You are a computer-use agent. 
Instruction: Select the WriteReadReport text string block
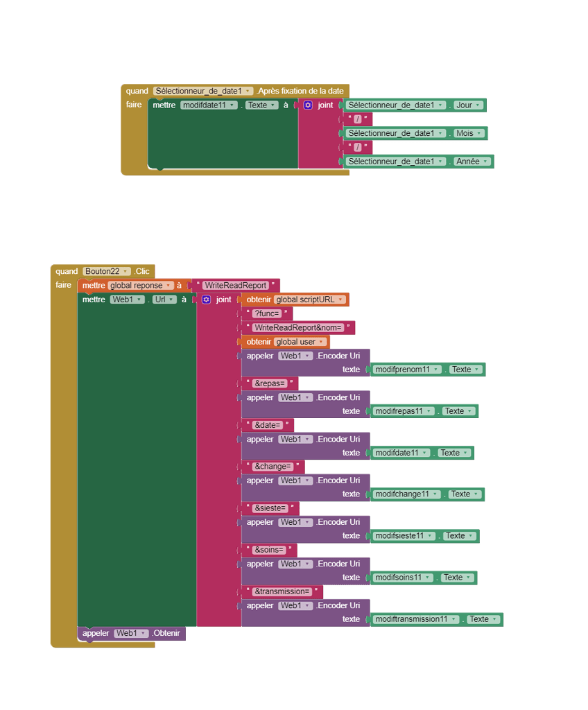click(236, 285)
